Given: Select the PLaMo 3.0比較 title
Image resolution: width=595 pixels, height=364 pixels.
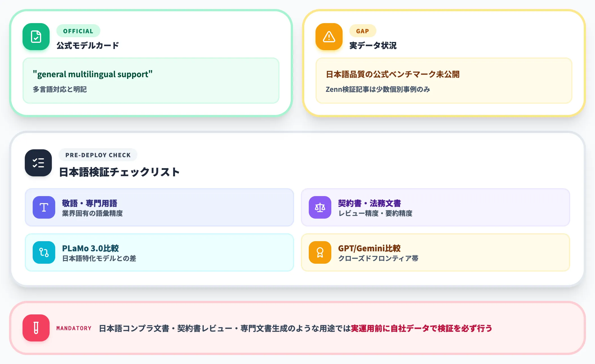Looking at the screenshot, I should [90, 248].
